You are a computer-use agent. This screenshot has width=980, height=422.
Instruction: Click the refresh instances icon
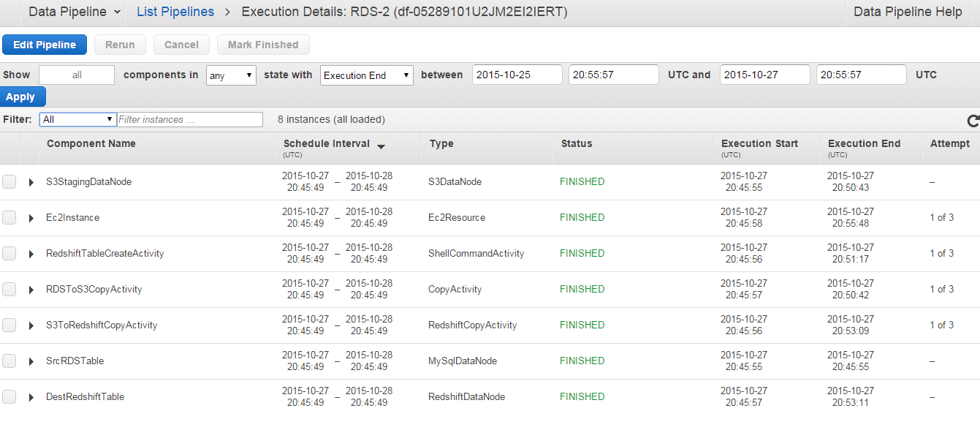click(973, 121)
